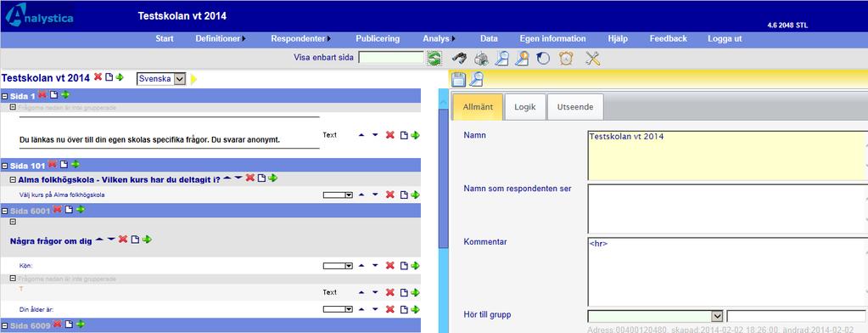
Task: Switch to the Utseende tab
Action: pyautogui.click(x=575, y=107)
